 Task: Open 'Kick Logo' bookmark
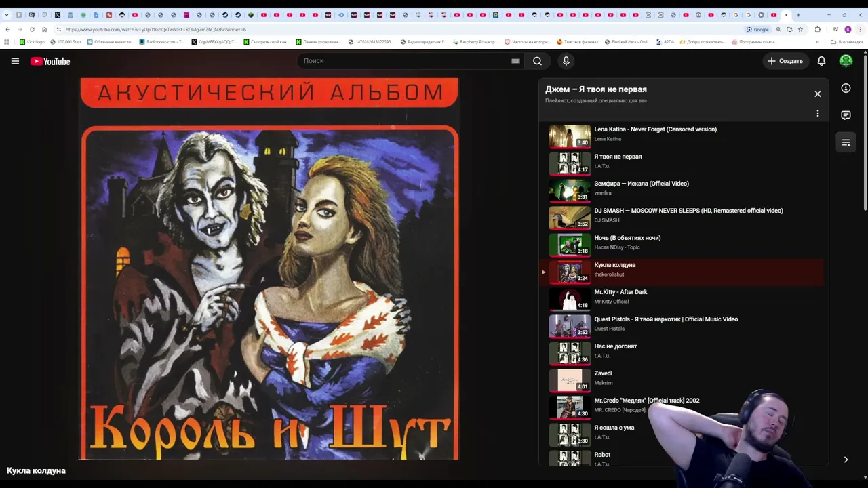click(x=32, y=42)
